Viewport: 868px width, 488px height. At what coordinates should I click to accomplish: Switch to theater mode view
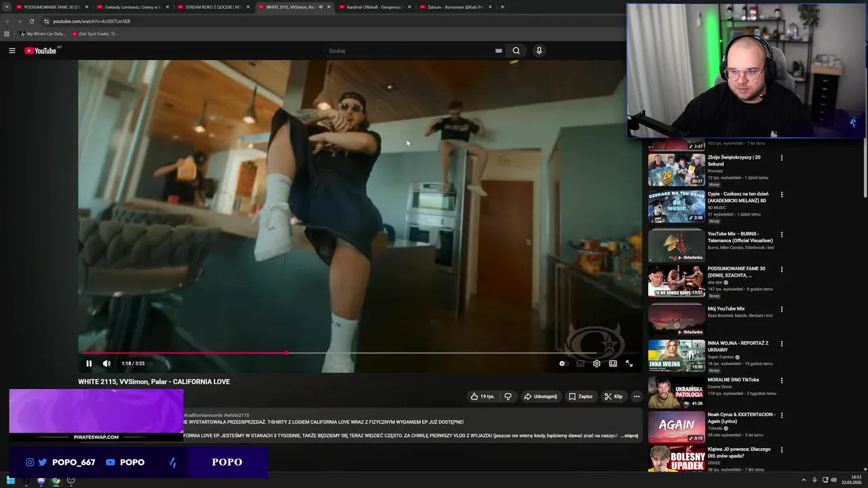pos(613,363)
